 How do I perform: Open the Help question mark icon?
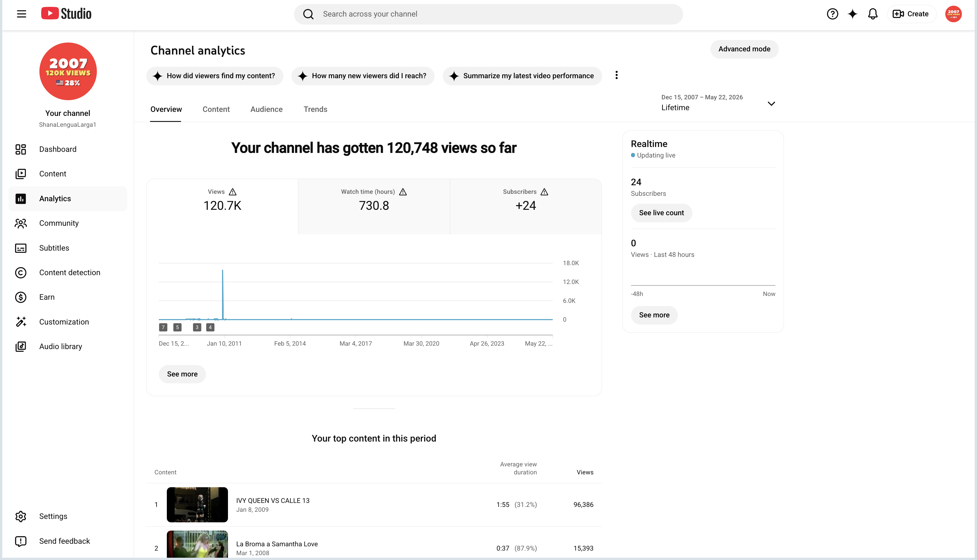(832, 14)
